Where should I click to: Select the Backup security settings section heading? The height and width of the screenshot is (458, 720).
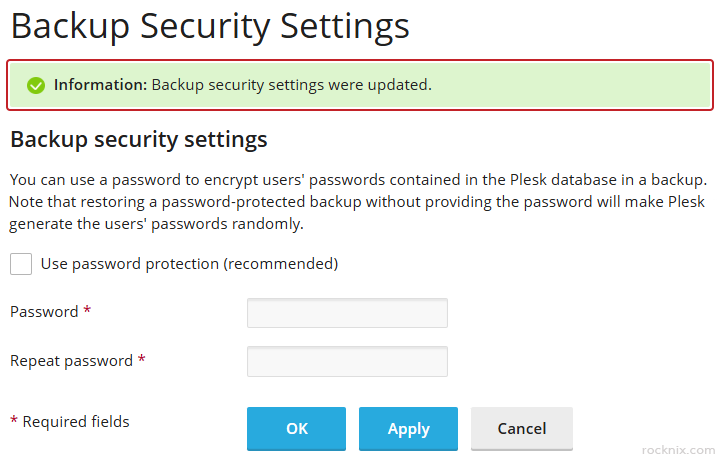coord(139,139)
